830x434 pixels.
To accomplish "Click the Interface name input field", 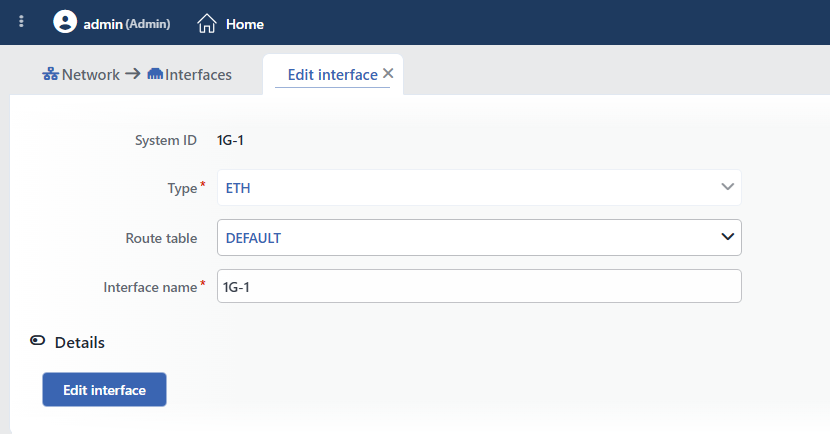I will tap(479, 286).
